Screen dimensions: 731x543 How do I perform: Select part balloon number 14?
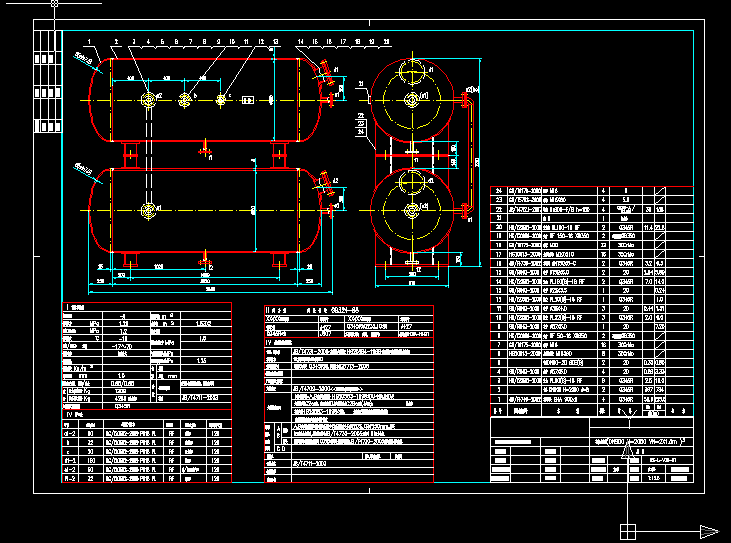301,42
